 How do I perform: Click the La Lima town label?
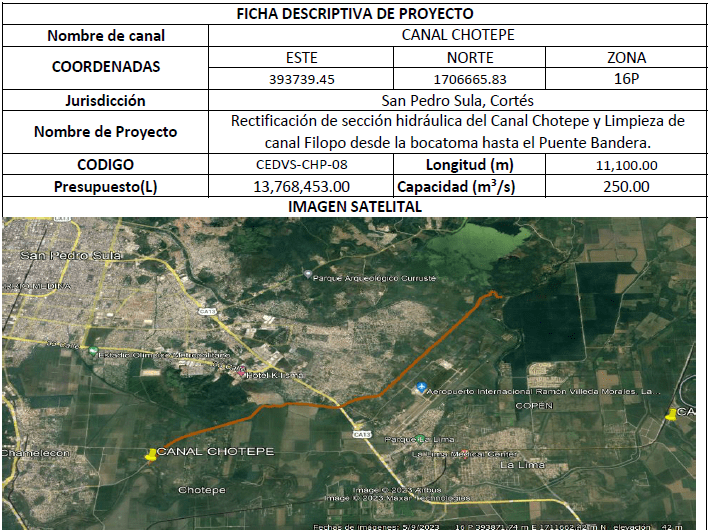point(520,465)
